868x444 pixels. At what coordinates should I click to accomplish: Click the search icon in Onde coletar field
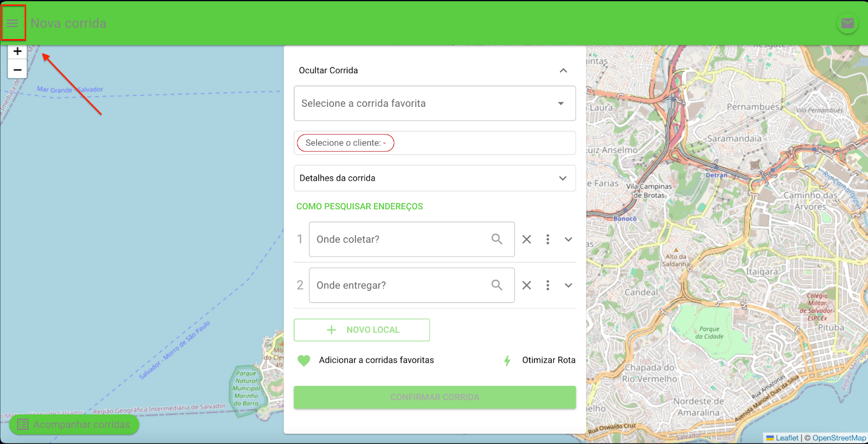(x=497, y=239)
